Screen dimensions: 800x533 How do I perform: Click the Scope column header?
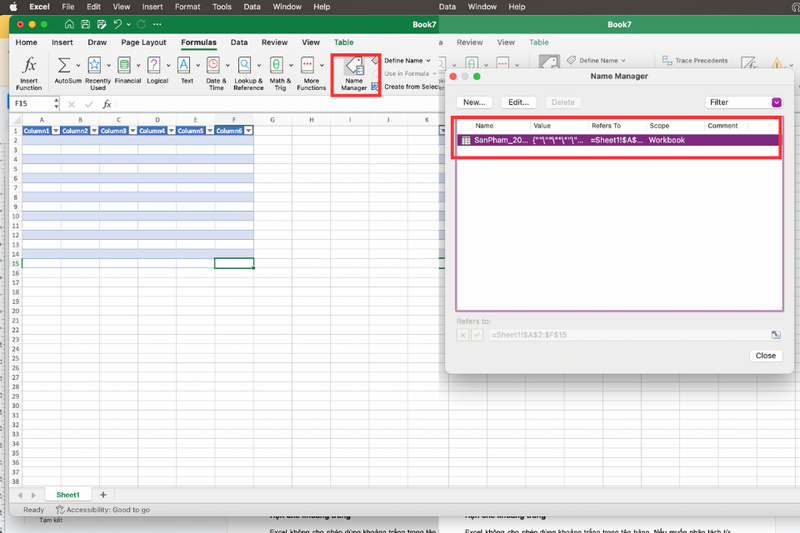[x=659, y=125]
